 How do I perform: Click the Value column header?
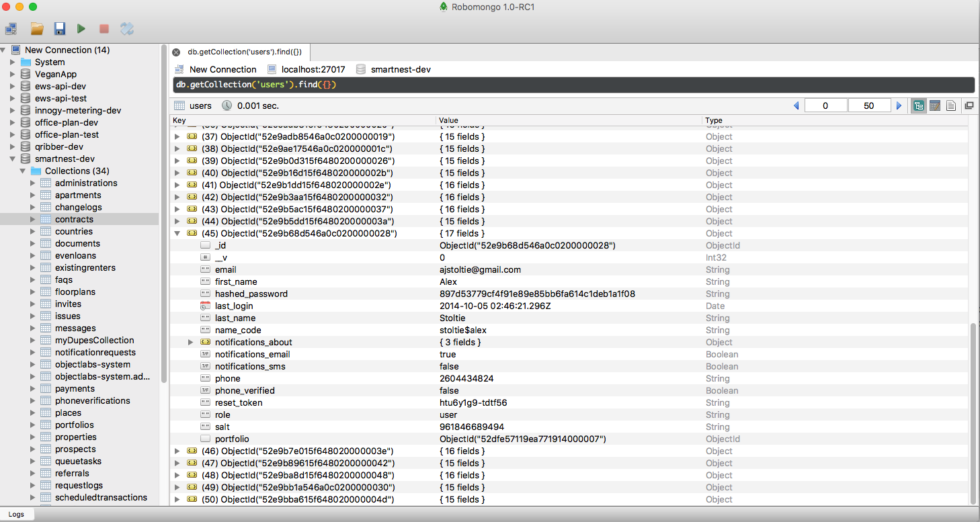pos(569,120)
